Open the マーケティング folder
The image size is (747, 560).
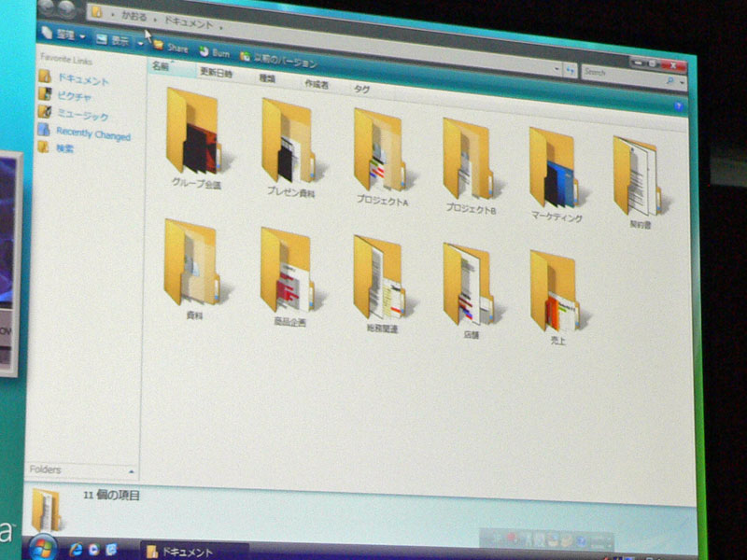(x=557, y=175)
